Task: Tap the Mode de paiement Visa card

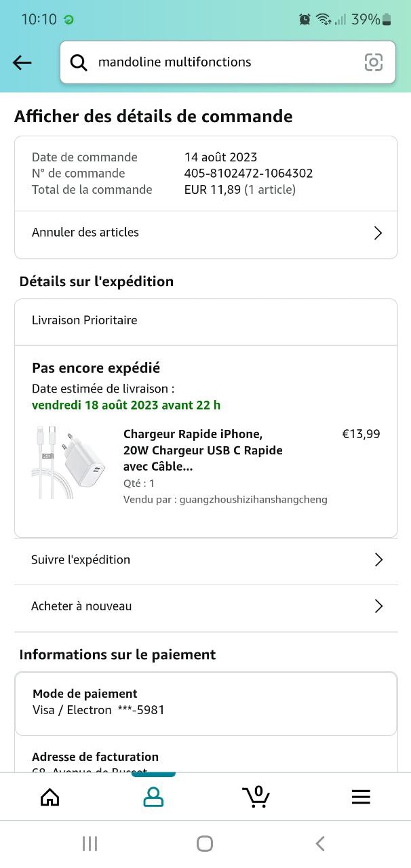Action: (x=206, y=703)
